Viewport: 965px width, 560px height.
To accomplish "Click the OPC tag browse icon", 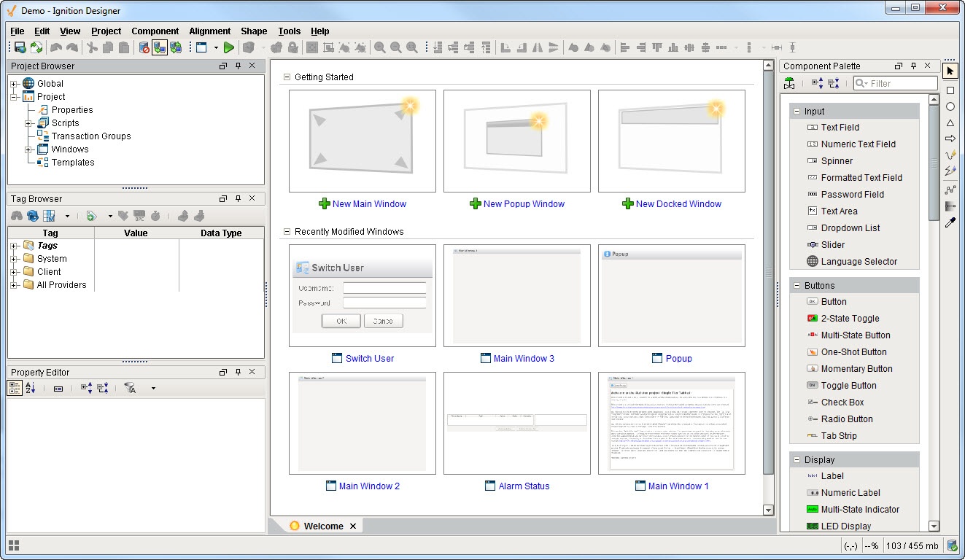I will coord(139,216).
